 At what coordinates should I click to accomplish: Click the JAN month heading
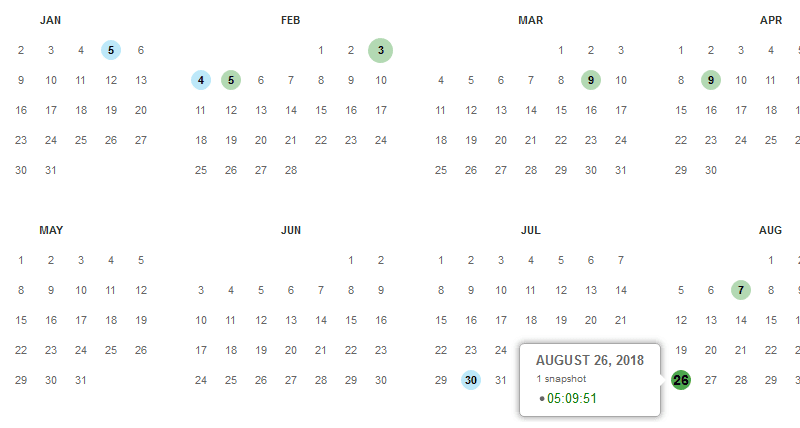[51, 20]
